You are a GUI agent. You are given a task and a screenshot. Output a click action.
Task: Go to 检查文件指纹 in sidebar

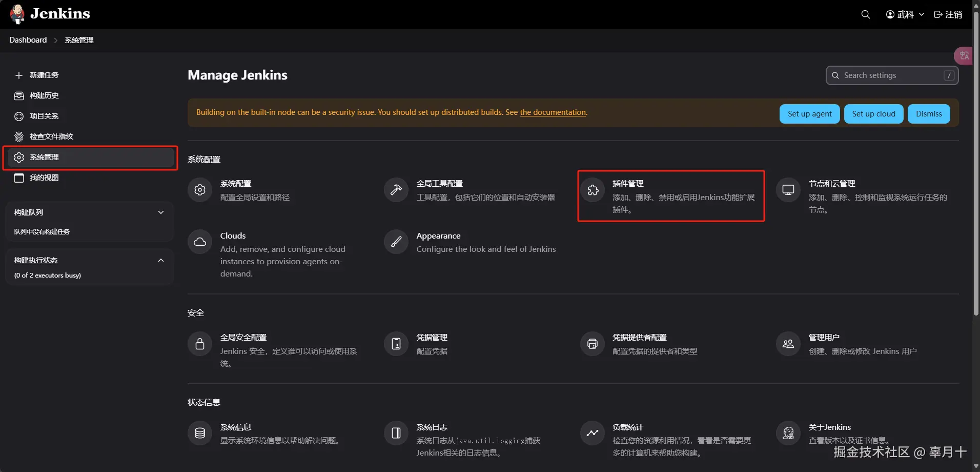51,136
